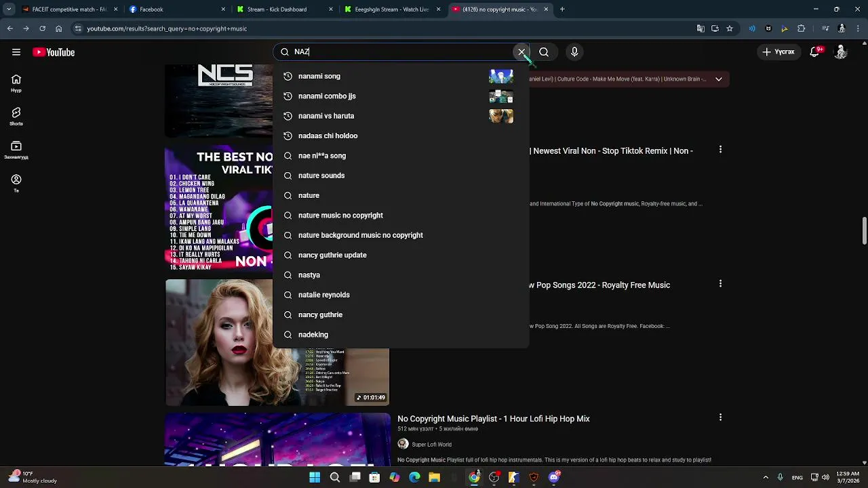
Task: Select suggestion 'nadaas chi holdoo'
Action: [x=400, y=136]
